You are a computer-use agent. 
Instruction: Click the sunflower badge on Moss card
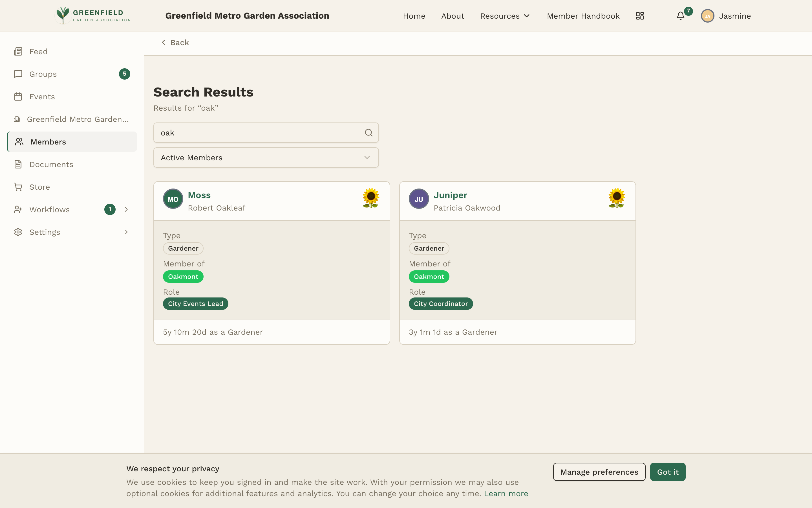point(371,198)
